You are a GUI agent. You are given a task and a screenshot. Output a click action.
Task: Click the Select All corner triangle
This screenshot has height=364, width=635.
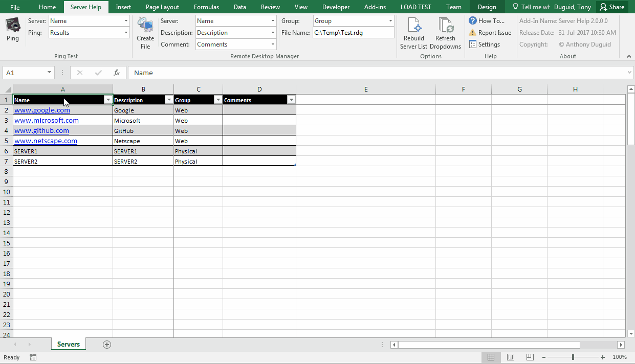[8, 89]
